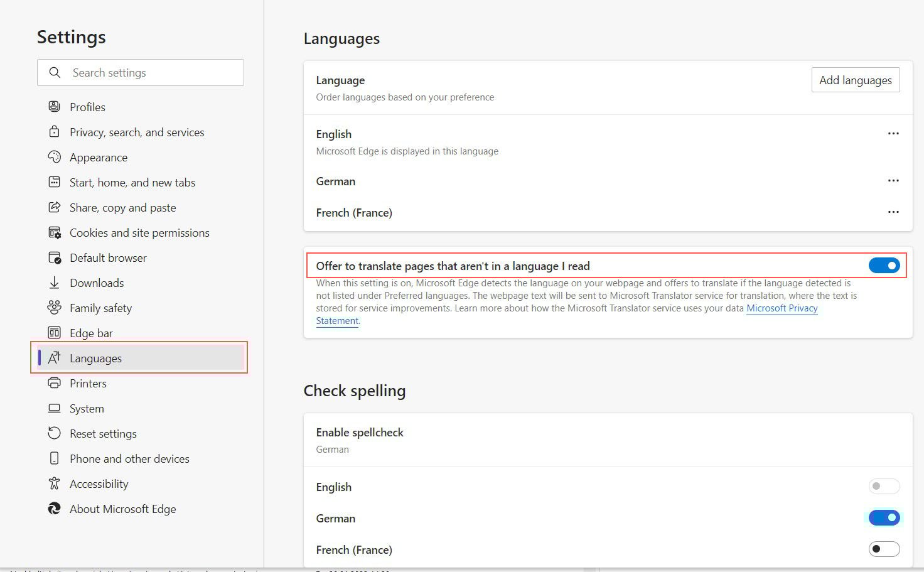Open Profiles settings via the profile icon
The width and height of the screenshot is (924, 572).
coord(55,107)
